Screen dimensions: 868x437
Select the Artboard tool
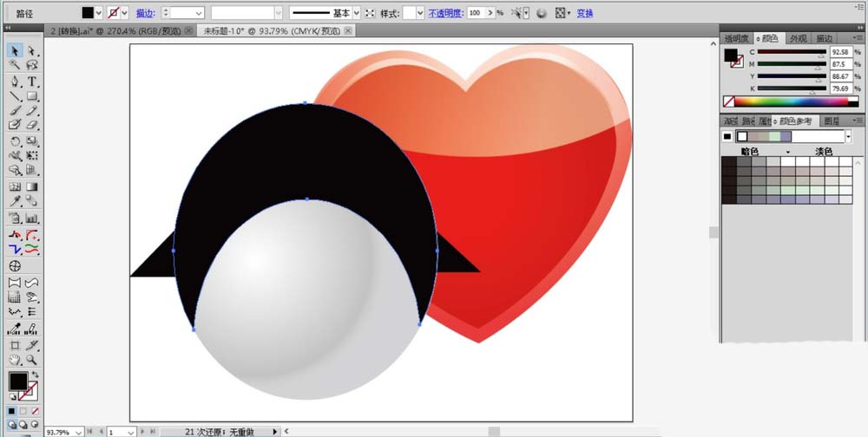(x=15, y=346)
